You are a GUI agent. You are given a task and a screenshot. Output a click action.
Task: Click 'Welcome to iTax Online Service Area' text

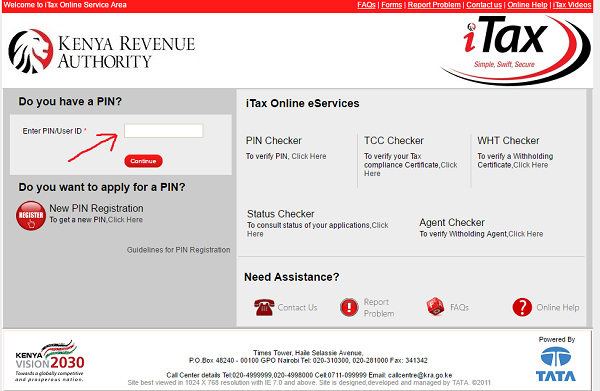pyautogui.click(x=65, y=5)
